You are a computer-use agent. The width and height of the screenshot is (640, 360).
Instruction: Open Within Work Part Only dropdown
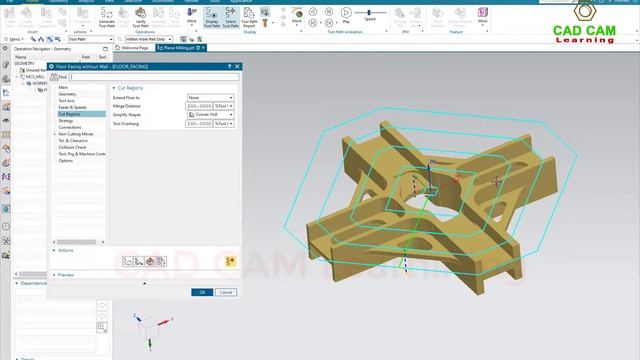point(149,39)
